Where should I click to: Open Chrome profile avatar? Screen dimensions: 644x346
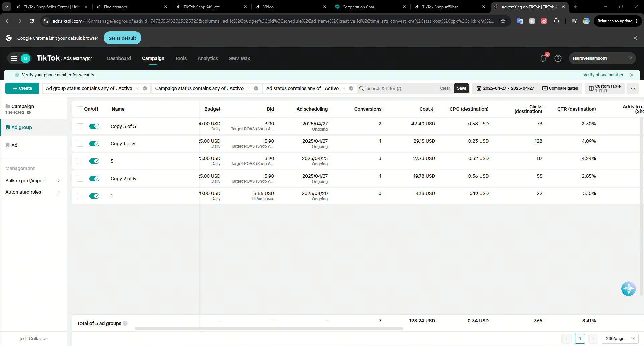pyautogui.click(x=586, y=21)
